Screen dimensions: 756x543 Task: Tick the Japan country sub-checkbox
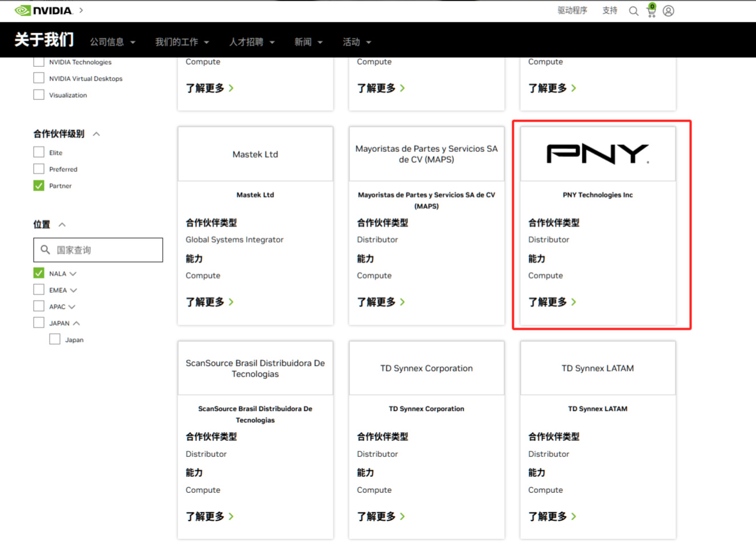click(x=55, y=340)
